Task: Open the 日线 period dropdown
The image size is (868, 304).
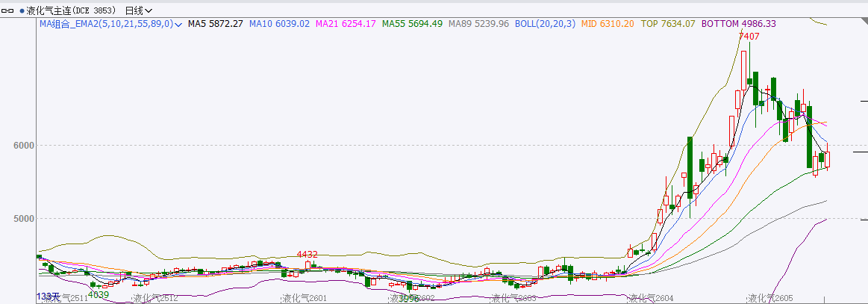Action: (138, 10)
